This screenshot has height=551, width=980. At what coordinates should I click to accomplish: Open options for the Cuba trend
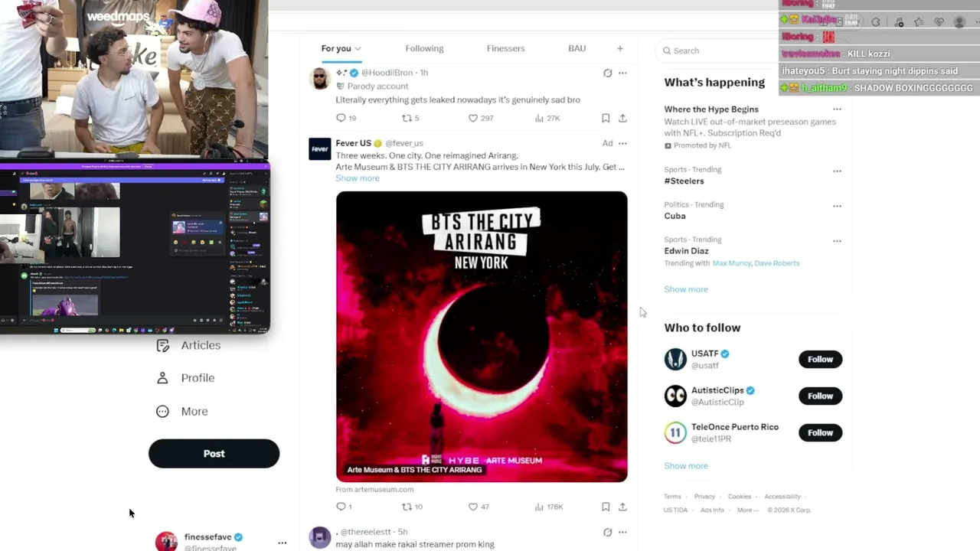click(x=837, y=206)
